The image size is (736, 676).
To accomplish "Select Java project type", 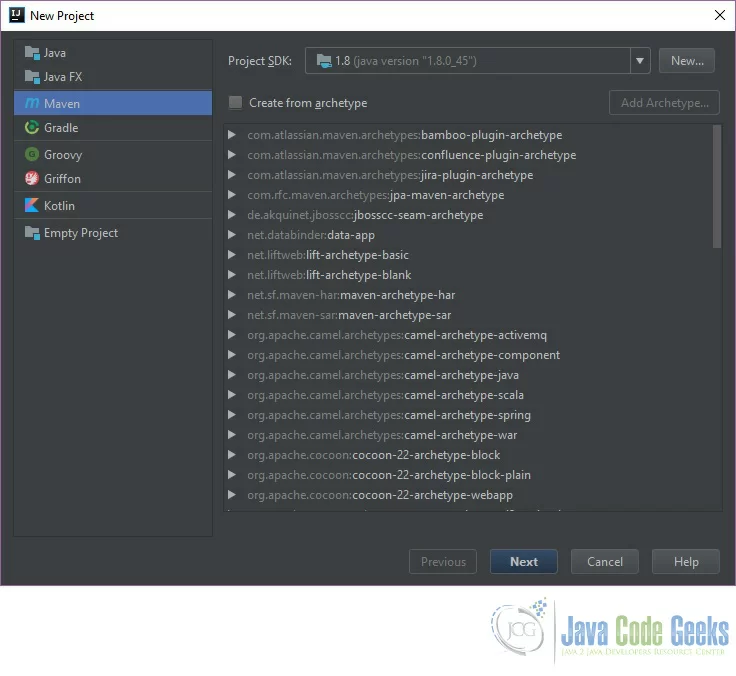I will (113, 53).
